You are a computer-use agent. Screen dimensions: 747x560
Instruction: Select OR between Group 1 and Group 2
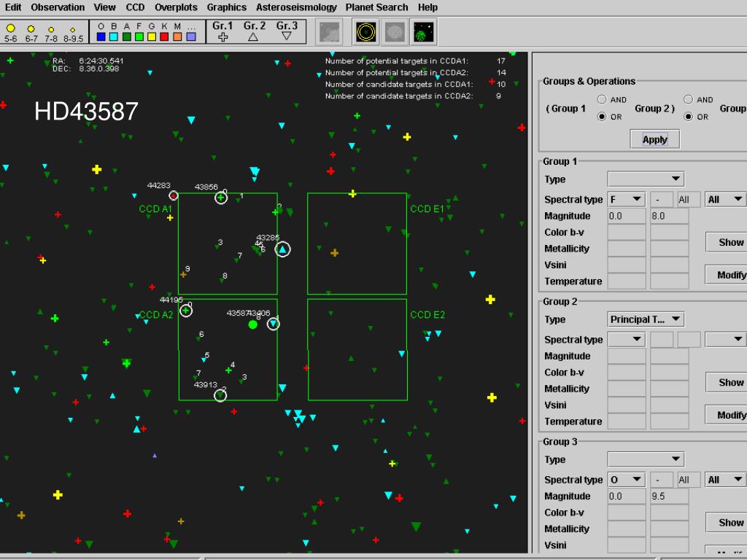tap(602, 116)
